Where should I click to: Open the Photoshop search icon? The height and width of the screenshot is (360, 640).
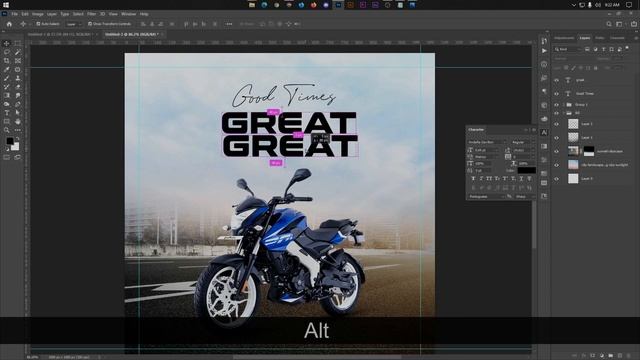coord(609,24)
